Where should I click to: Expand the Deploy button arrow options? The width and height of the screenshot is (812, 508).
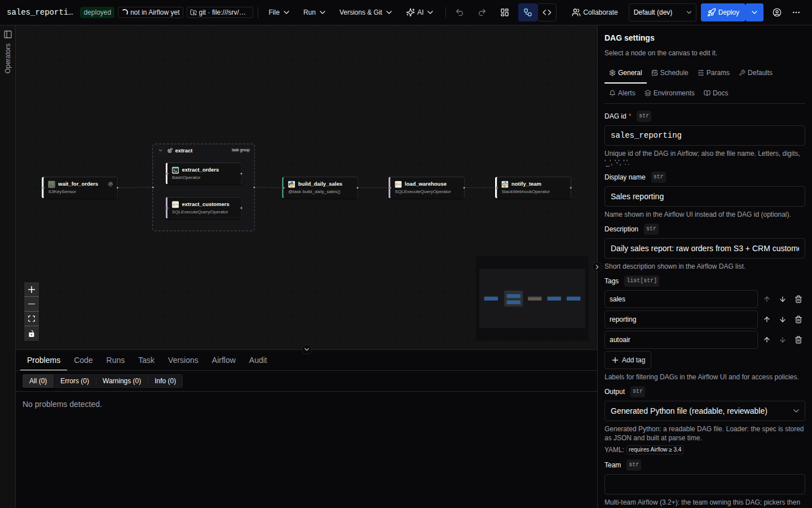[754, 12]
